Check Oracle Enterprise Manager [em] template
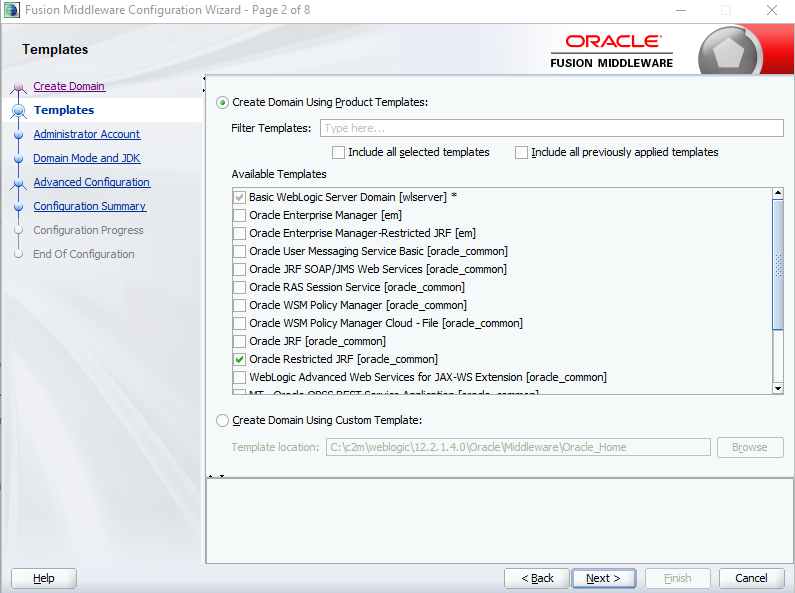 coord(239,215)
